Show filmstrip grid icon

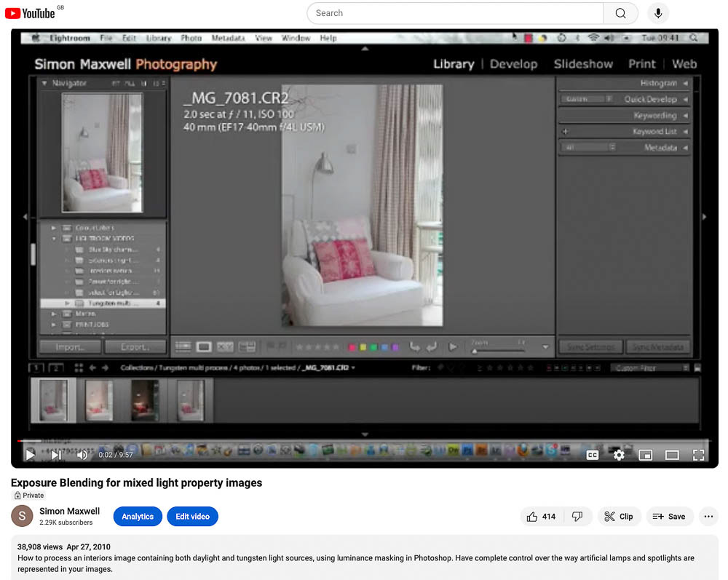pos(79,368)
